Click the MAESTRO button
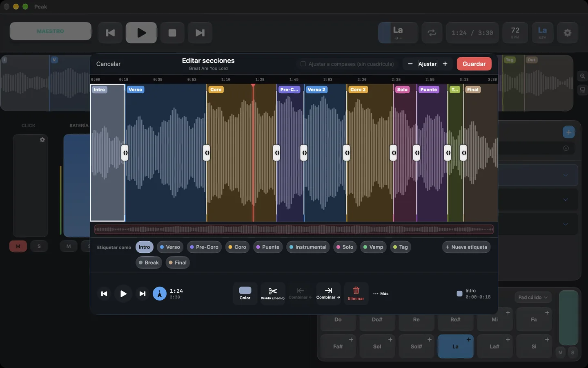The image size is (588, 368). pos(51,31)
